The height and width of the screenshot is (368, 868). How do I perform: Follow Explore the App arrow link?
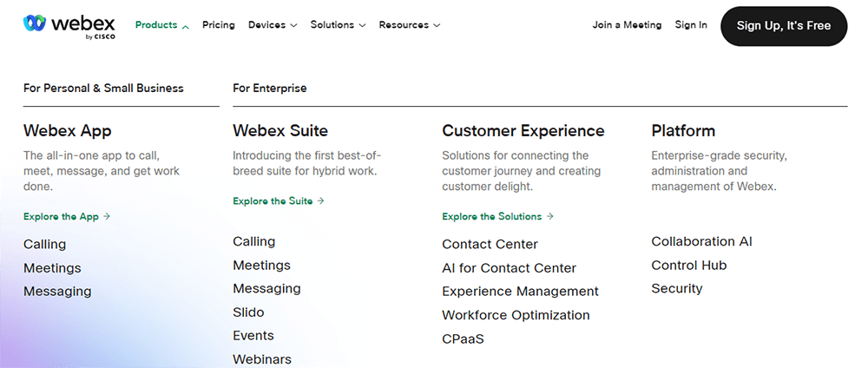coord(67,216)
